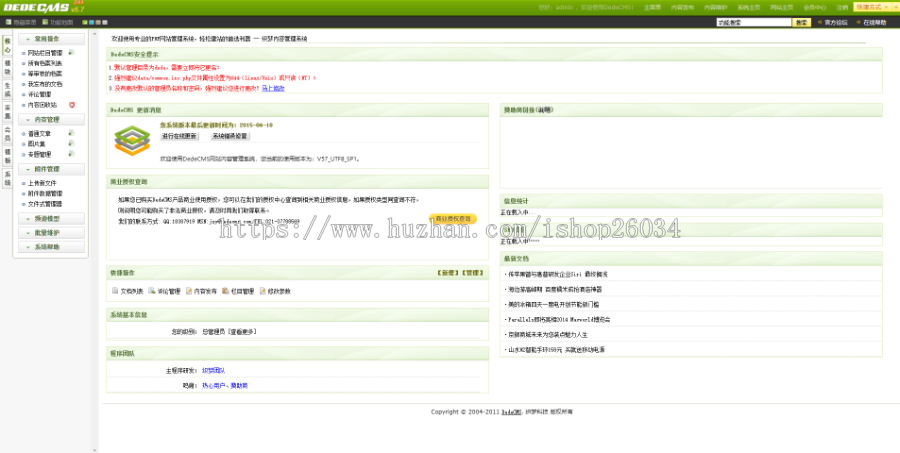Collapse the 常用操作 menu section

(x=51, y=39)
